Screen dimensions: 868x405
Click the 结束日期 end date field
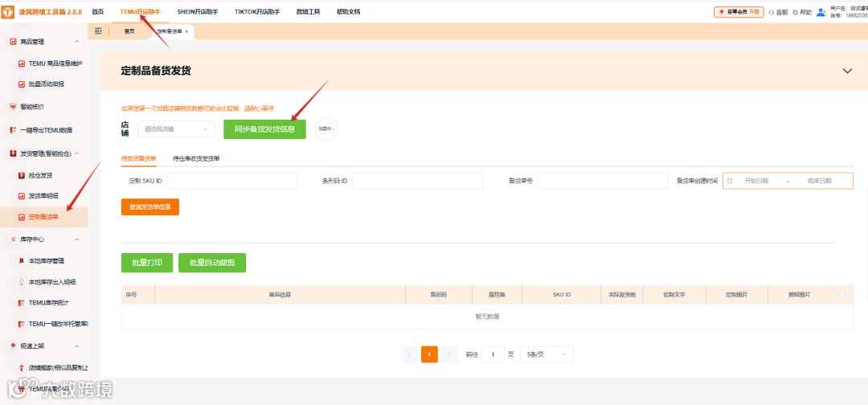click(819, 181)
